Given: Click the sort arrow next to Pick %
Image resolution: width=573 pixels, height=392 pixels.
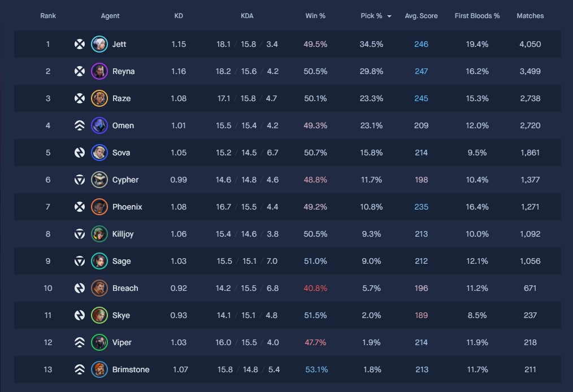Looking at the screenshot, I should (389, 16).
